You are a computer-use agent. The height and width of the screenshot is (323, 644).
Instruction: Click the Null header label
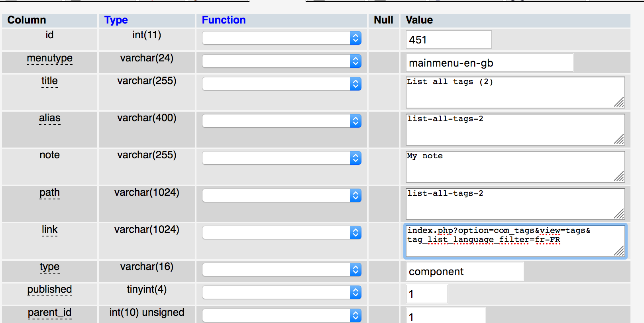click(383, 20)
